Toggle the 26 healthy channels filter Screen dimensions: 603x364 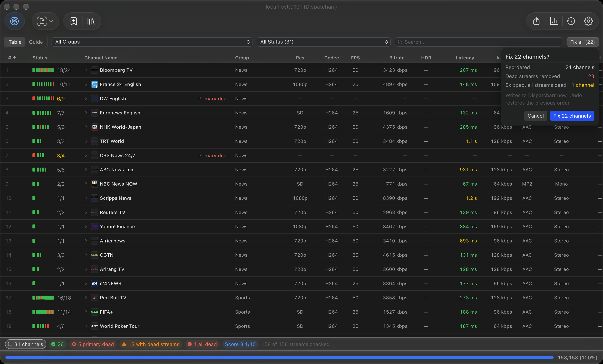[58, 344]
